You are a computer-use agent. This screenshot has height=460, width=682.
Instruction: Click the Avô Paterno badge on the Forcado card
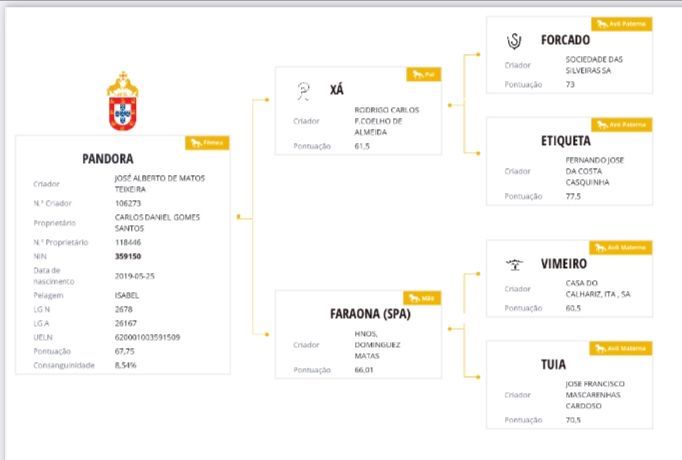[622, 23]
